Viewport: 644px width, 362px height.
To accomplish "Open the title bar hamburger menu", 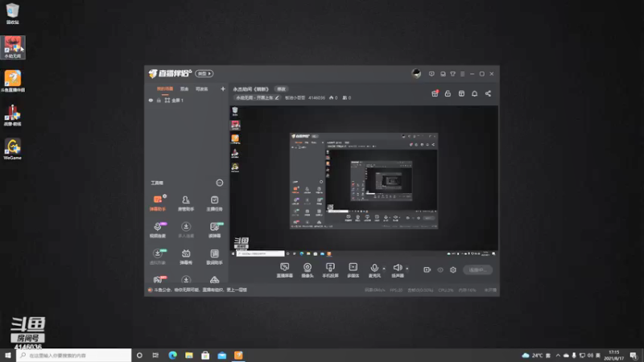I will click(x=462, y=74).
